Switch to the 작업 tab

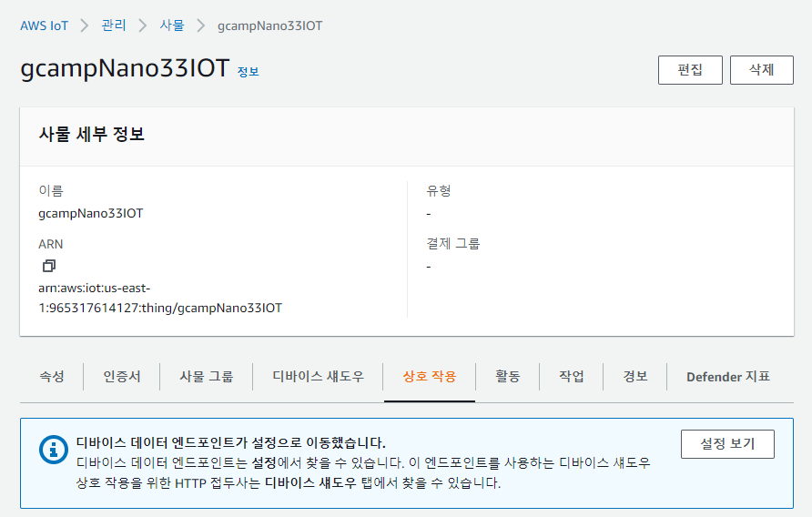tap(571, 377)
